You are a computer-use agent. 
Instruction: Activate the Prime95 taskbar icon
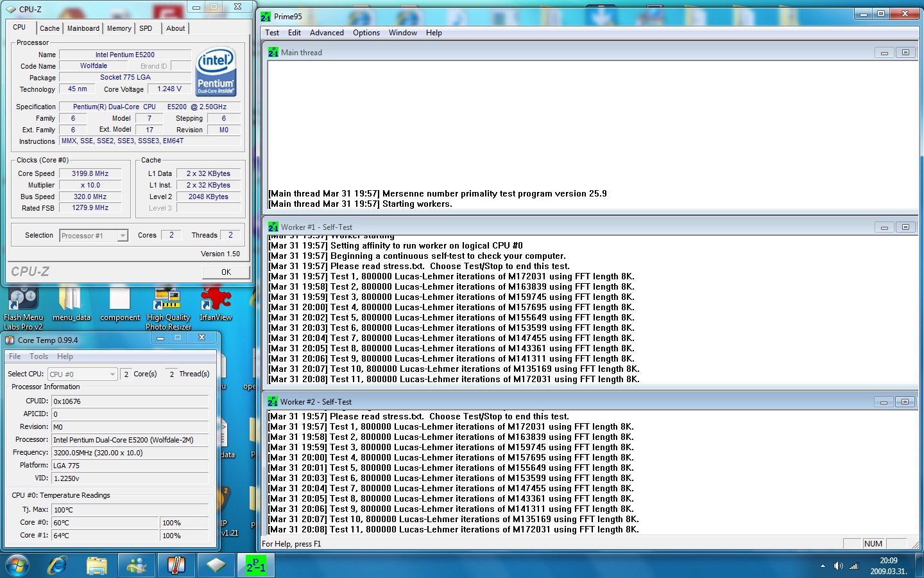(x=255, y=565)
